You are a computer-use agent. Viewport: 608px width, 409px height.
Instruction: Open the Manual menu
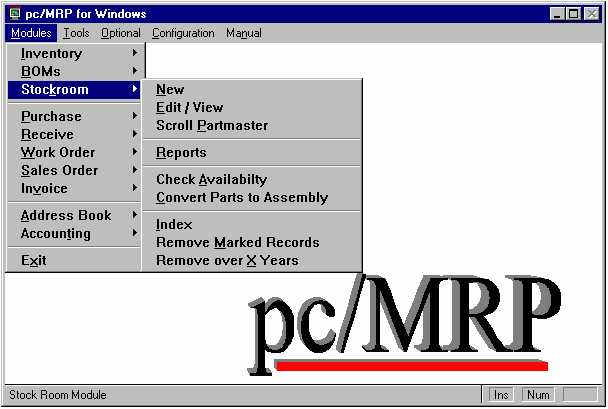coord(244,33)
